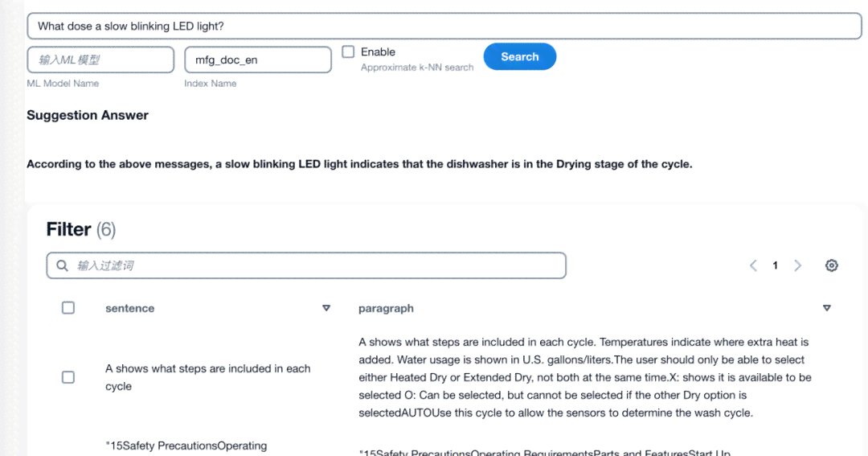Viewport: 868px width, 456px height.
Task: Check the first result row checkbox
Action: coord(68,377)
